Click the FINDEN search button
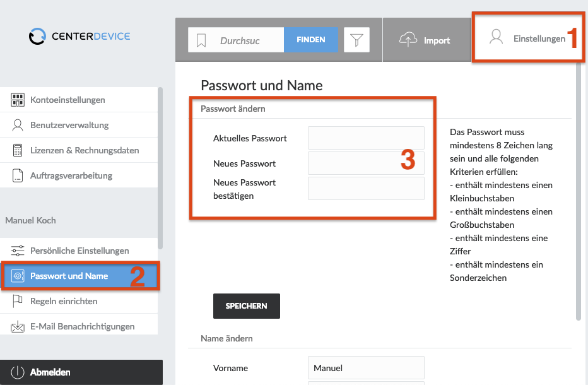 point(311,39)
